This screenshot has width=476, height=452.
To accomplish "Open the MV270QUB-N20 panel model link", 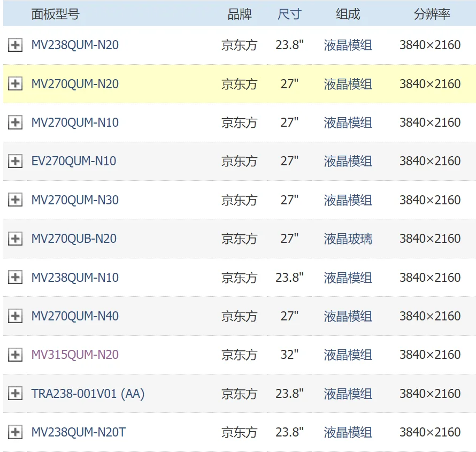I will tap(74, 239).
